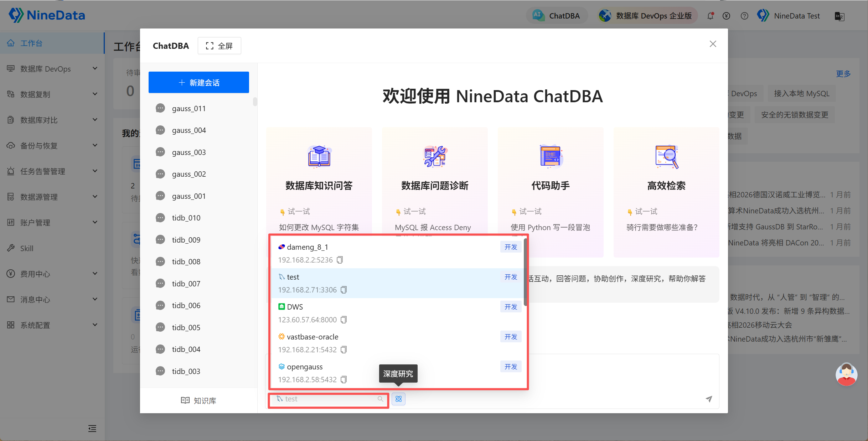Send the message with the paper plane icon
Image resolution: width=868 pixels, height=441 pixels.
(709, 399)
